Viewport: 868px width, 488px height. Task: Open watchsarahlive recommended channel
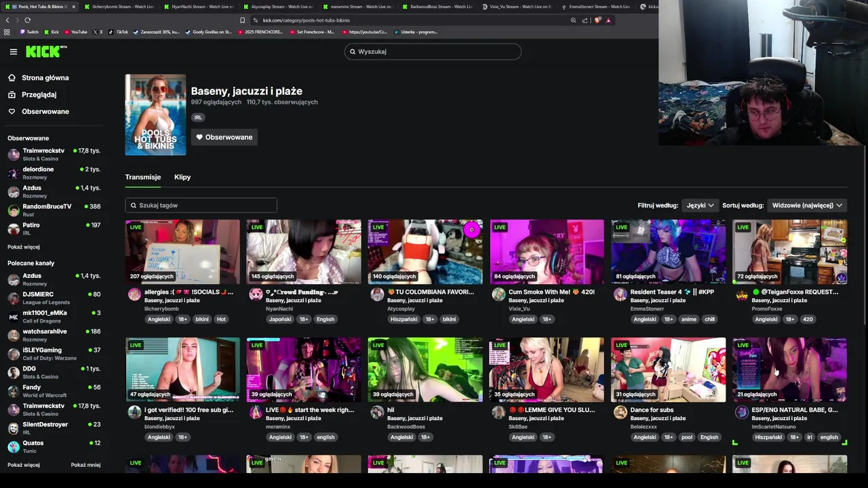pyautogui.click(x=54, y=335)
